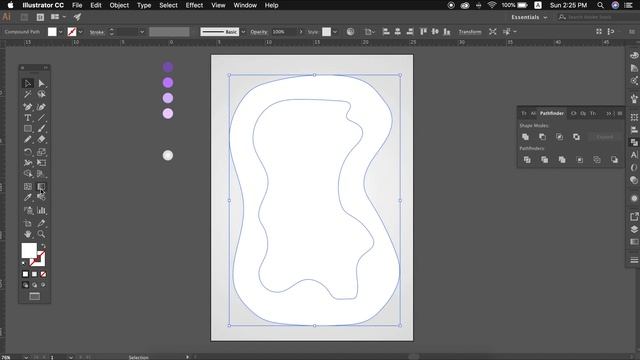Click Merge in Pathfinders row
This screenshot has height=360, width=640.
[x=562, y=160]
